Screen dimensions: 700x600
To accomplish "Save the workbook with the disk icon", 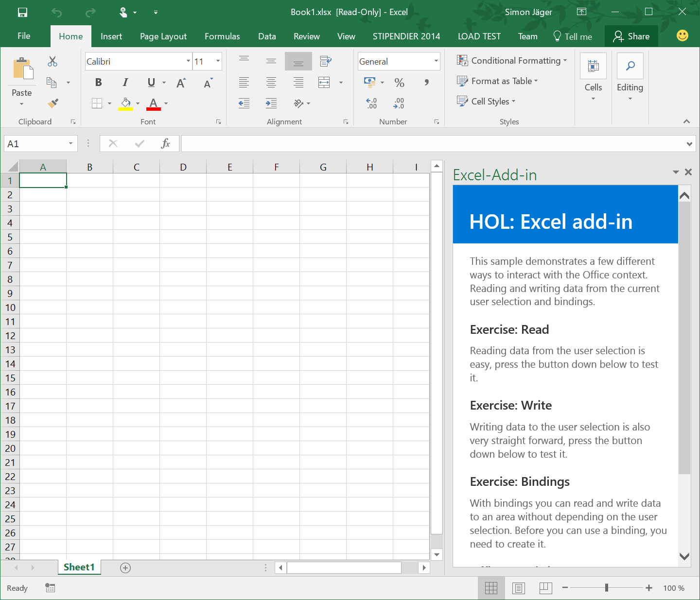I will [22, 12].
